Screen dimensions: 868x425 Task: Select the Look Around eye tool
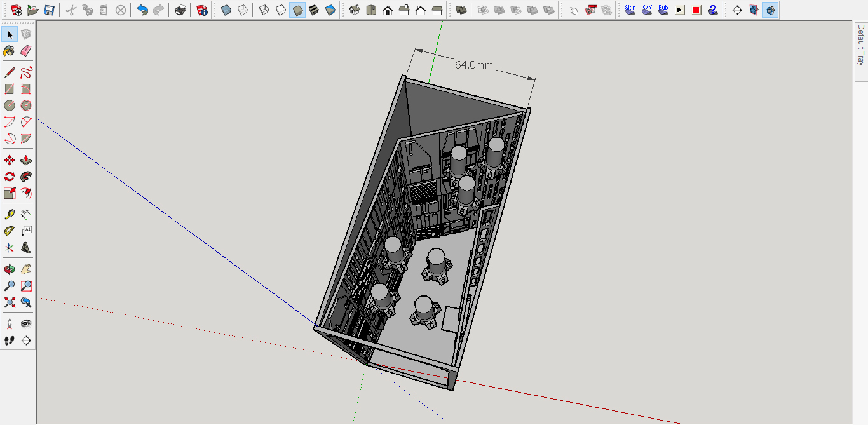(26, 324)
